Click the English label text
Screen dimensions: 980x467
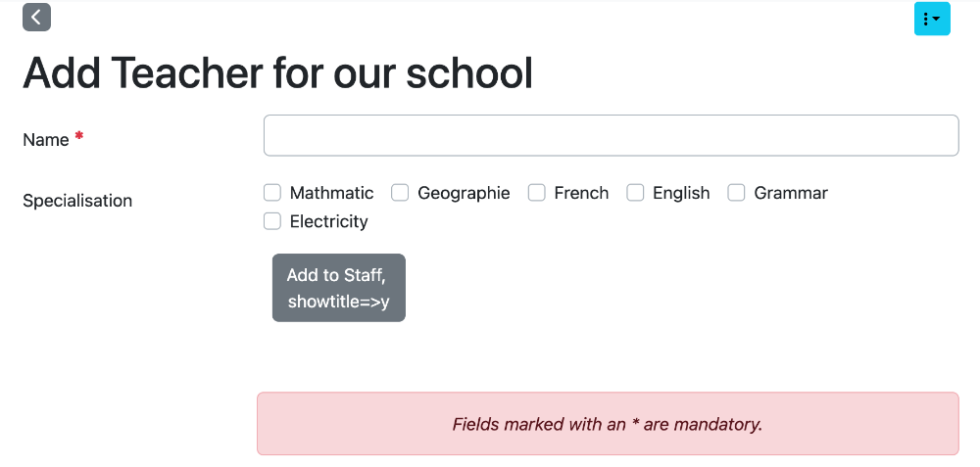[x=681, y=194]
